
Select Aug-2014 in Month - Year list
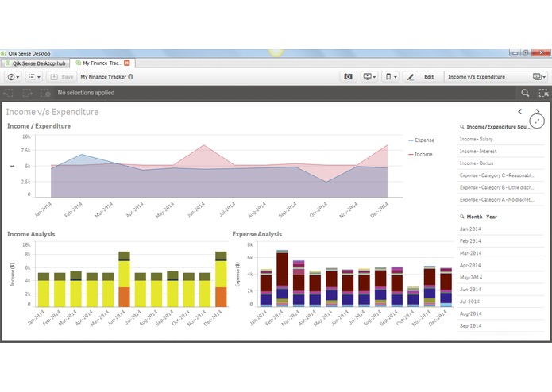tap(501, 313)
